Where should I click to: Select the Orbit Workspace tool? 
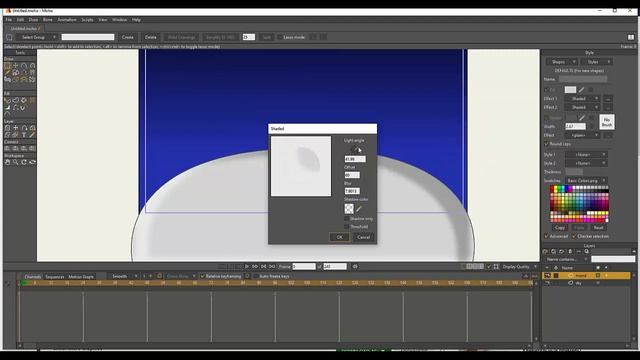[x=32, y=162]
